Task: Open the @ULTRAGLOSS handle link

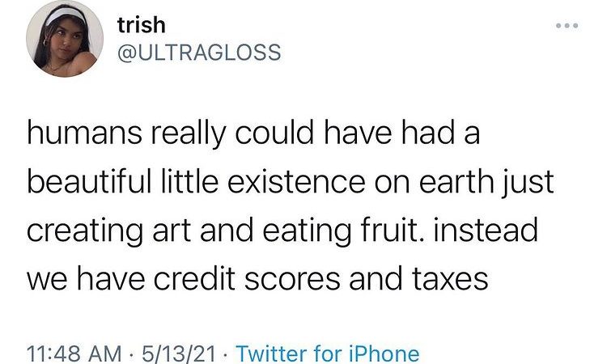Action: coord(199,53)
